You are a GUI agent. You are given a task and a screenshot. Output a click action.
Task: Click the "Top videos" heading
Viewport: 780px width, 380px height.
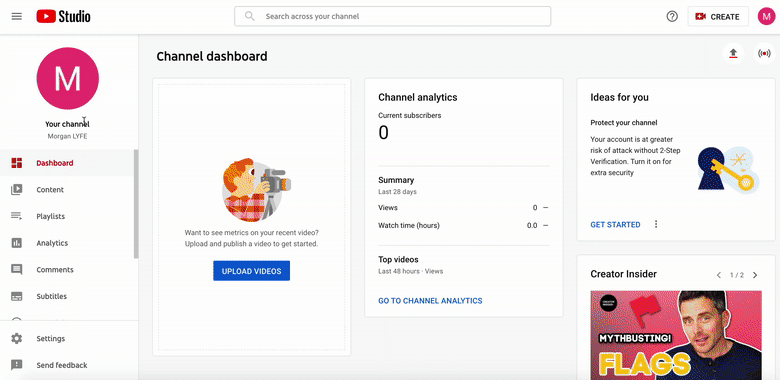click(398, 260)
